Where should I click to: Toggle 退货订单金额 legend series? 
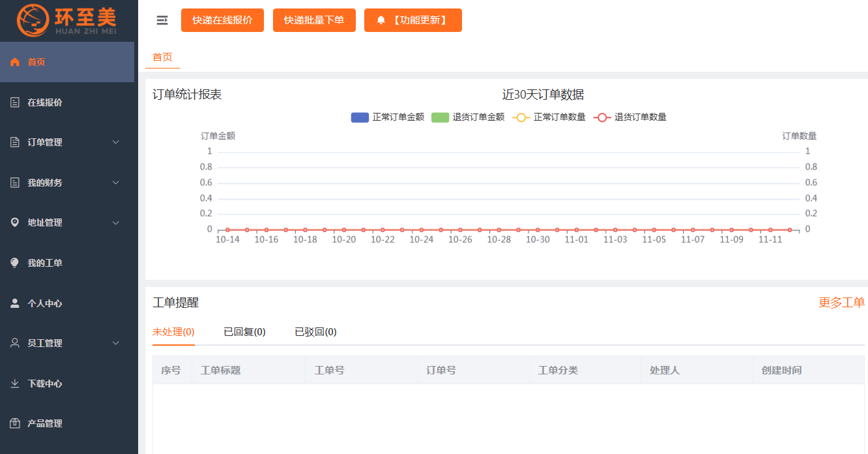point(468,117)
